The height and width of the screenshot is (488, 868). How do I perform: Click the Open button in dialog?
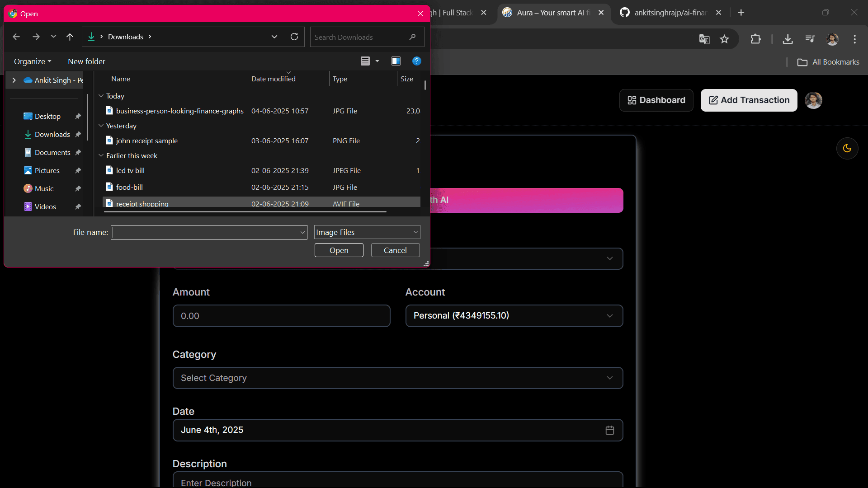(x=339, y=250)
